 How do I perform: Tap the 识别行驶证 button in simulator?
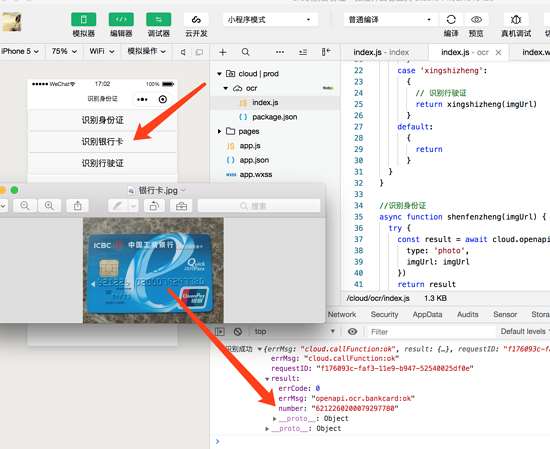click(x=102, y=163)
